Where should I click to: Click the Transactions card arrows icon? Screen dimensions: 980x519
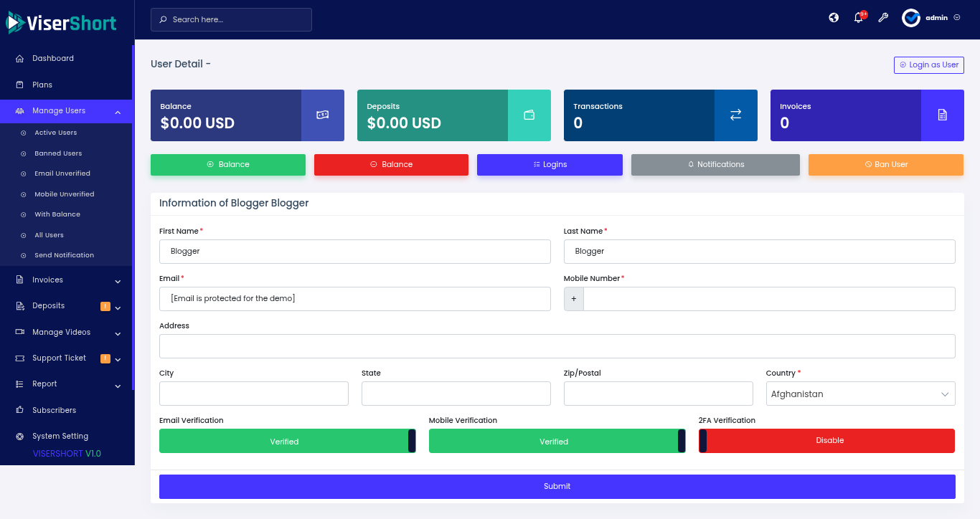[x=736, y=115]
